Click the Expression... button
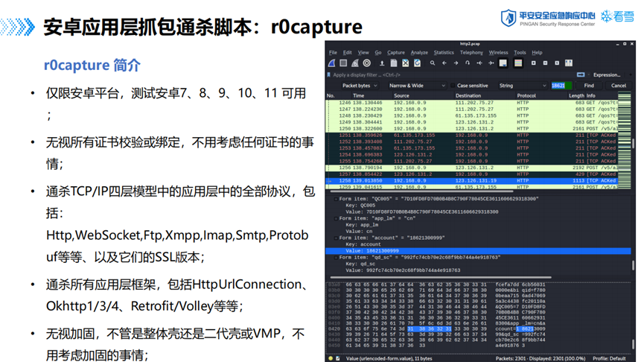 pyautogui.click(x=607, y=74)
